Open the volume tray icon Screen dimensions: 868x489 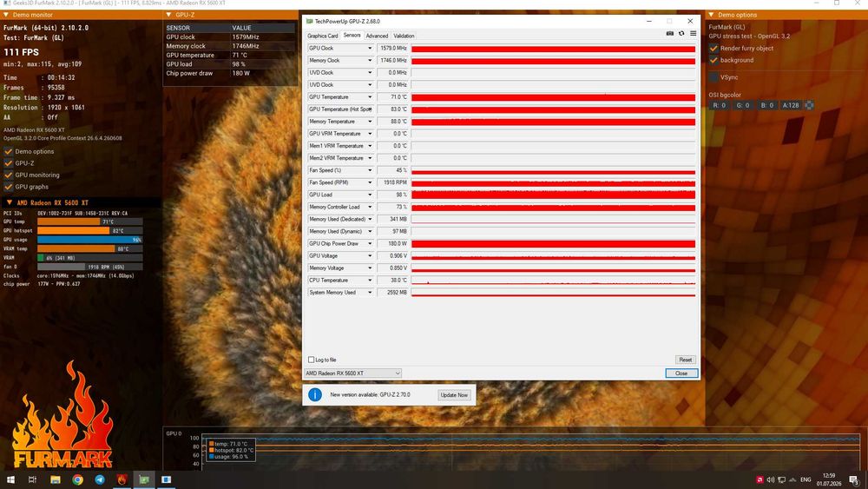tap(771, 479)
